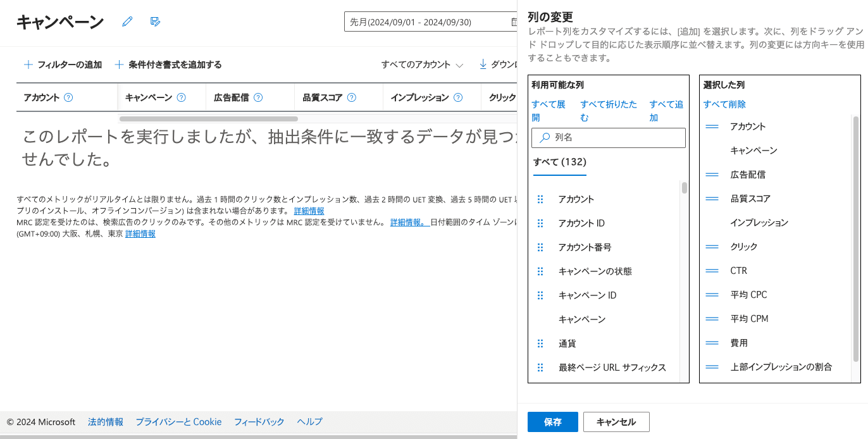Image resolution: width=868 pixels, height=439 pixels.
Task: Click すべて折りたたむ link
Action: [609, 111]
